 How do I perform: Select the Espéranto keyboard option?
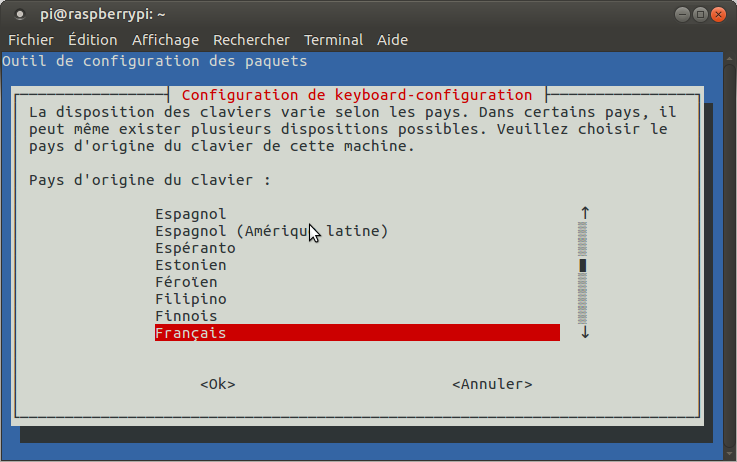coord(195,248)
